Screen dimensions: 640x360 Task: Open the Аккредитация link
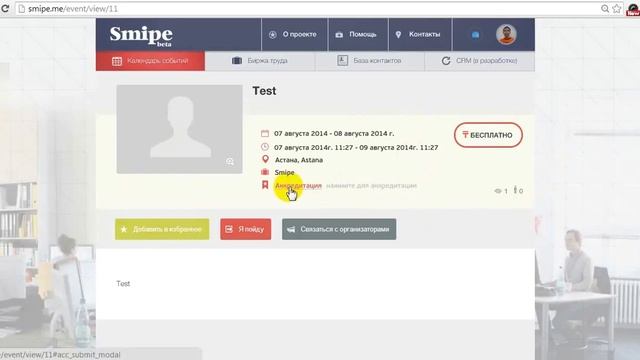[298, 186]
